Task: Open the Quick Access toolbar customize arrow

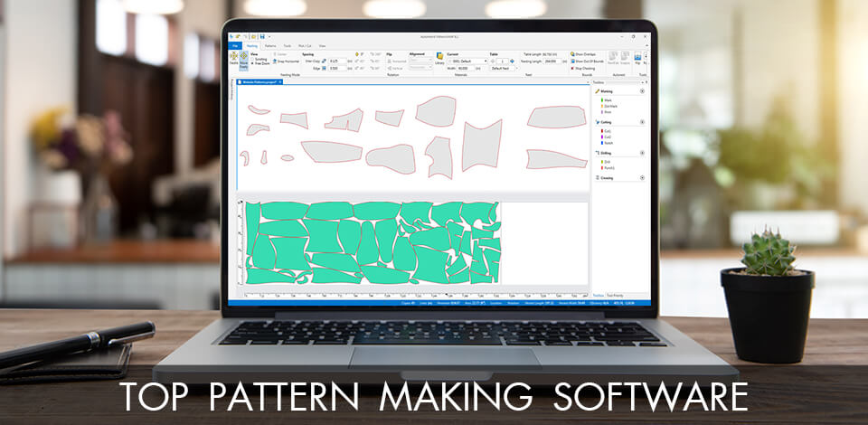Action: [269, 36]
